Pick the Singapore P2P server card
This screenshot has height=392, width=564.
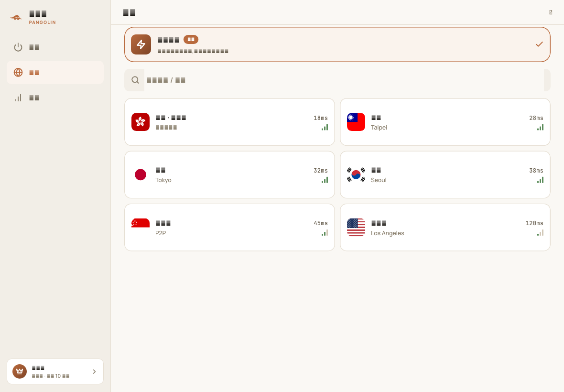click(x=229, y=227)
